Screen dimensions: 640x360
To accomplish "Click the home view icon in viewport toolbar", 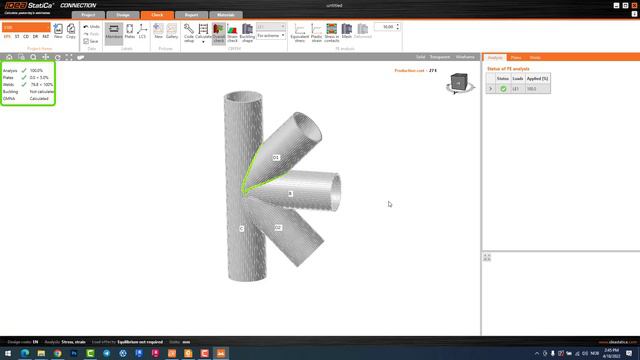I will [9, 57].
